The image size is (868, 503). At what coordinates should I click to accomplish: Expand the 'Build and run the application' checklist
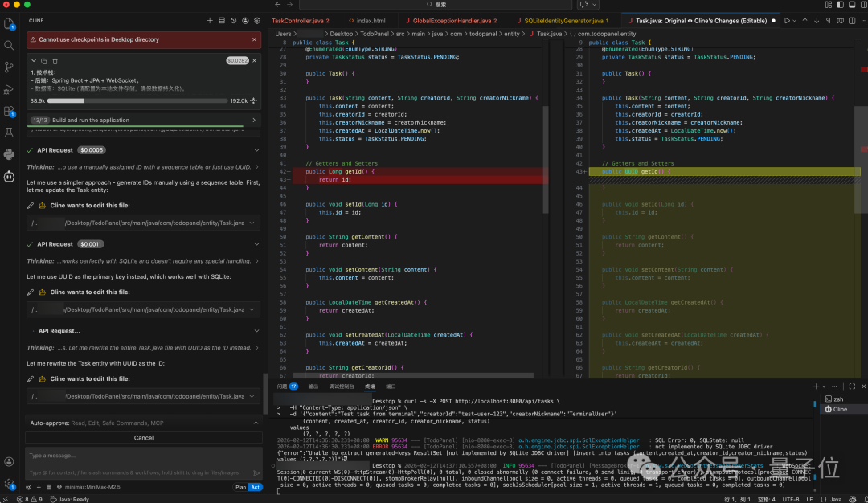point(143,120)
